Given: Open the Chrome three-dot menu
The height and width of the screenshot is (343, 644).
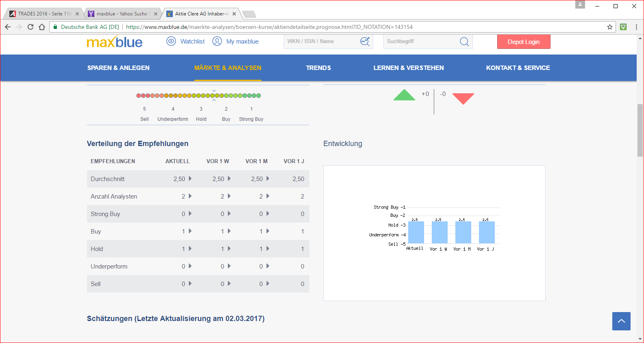Looking at the screenshot, I should click(636, 27).
